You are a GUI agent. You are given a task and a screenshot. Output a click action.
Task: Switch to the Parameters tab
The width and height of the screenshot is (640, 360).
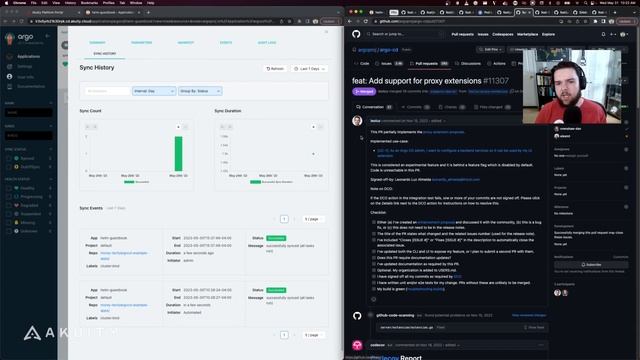click(142, 42)
